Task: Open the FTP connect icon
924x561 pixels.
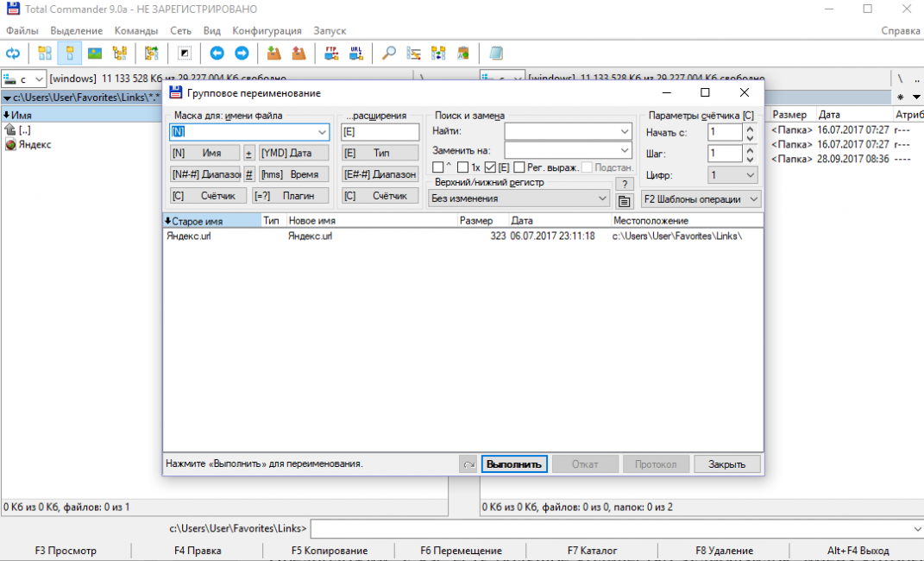Action: click(332, 54)
